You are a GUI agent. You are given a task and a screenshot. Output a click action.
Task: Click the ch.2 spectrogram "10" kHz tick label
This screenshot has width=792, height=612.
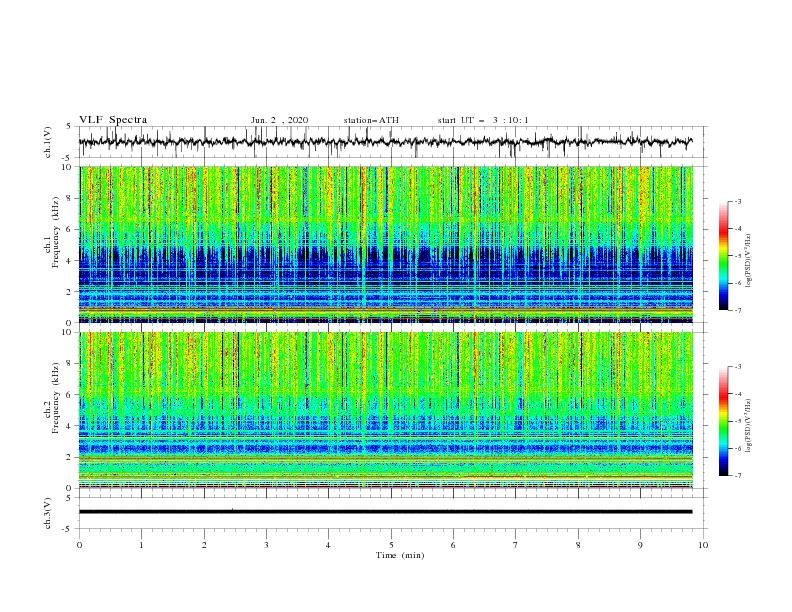pyautogui.click(x=67, y=332)
